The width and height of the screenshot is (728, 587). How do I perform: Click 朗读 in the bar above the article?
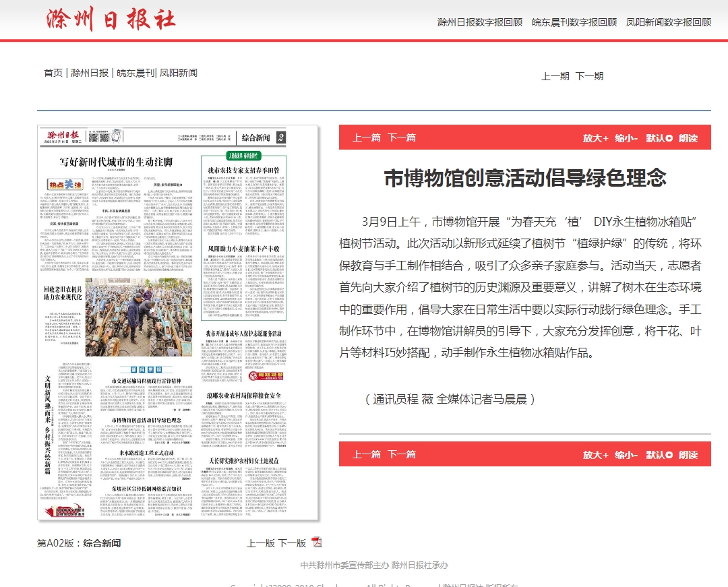[688, 137]
